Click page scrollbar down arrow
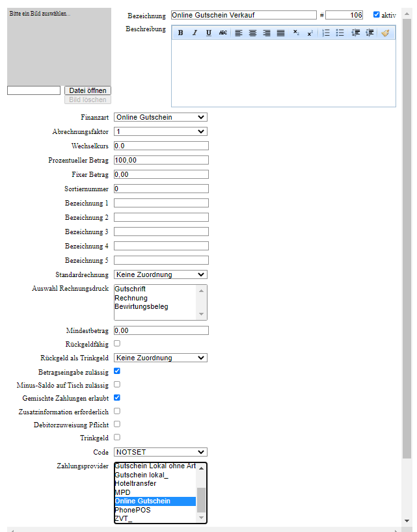The height and width of the screenshot is (532, 417). (x=407, y=521)
